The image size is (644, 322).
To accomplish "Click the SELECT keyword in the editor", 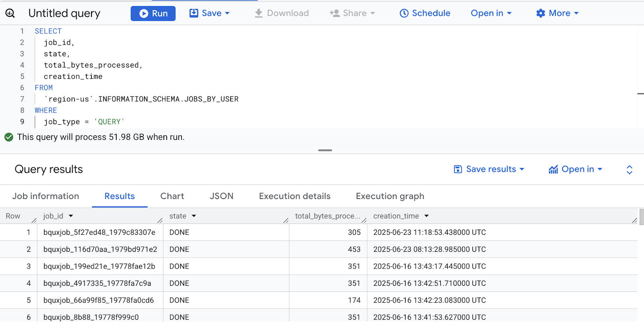I will [x=48, y=31].
